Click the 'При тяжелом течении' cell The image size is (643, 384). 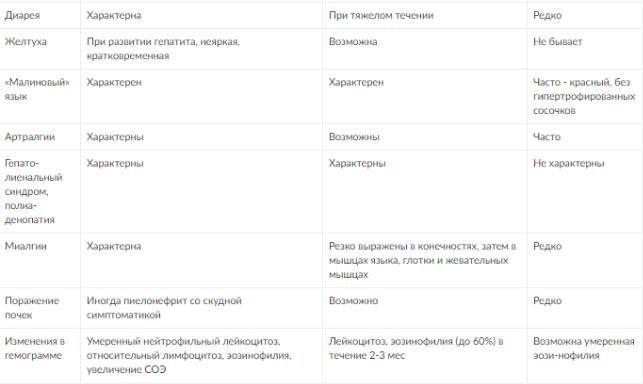point(381,16)
